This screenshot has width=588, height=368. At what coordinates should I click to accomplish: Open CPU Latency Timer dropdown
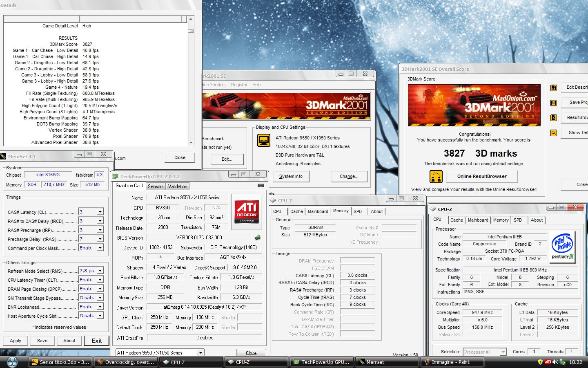click(100, 280)
